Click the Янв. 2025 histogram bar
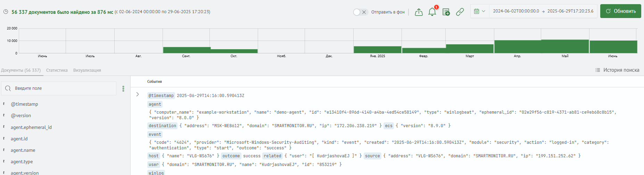644x175 pixels. click(x=378, y=50)
